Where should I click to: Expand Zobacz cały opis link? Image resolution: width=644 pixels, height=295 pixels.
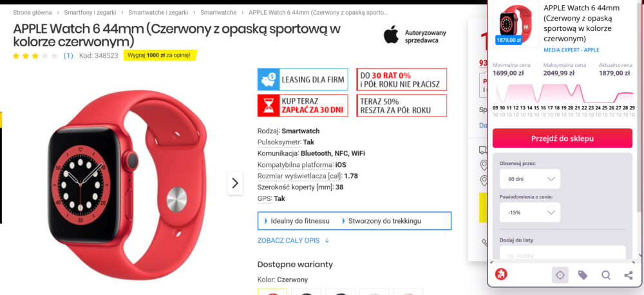[293, 241]
